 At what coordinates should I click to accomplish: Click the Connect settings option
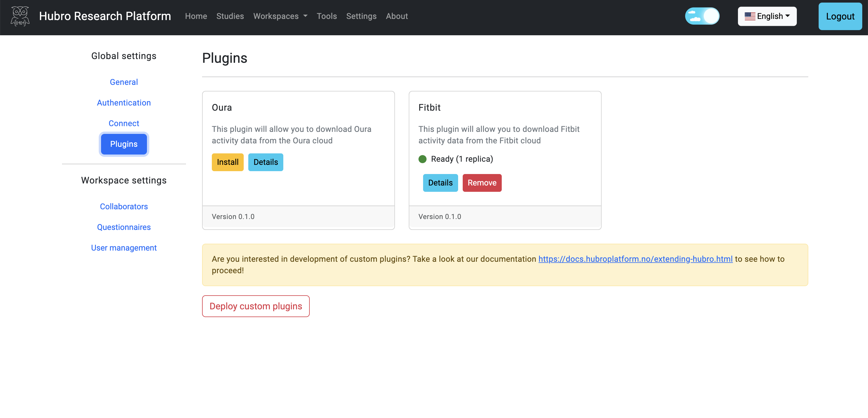[124, 123]
